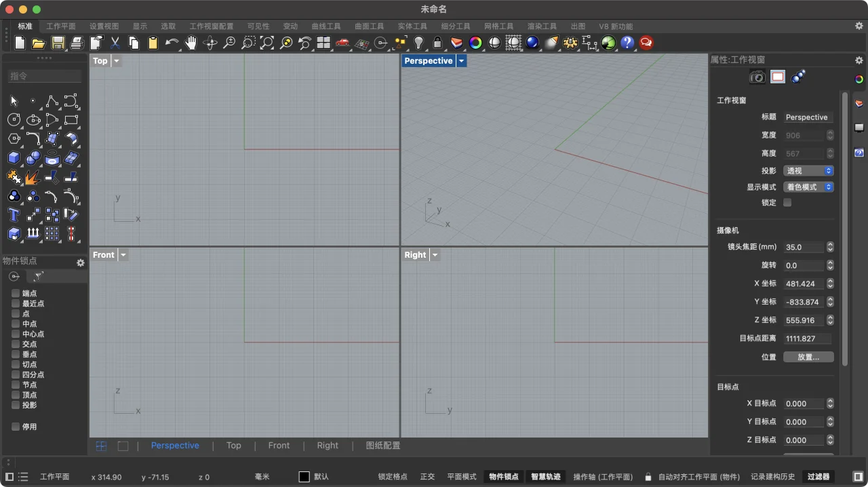Select the circle drawing tool
Screen dimensions: 868x487
pyautogui.click(x=14, y=120)
